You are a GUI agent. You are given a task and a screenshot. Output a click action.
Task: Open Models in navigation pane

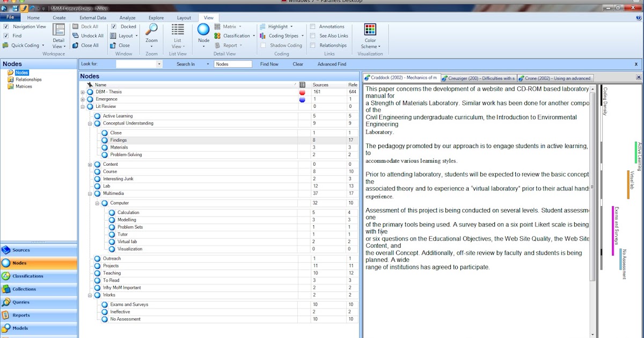pos(39,328)
